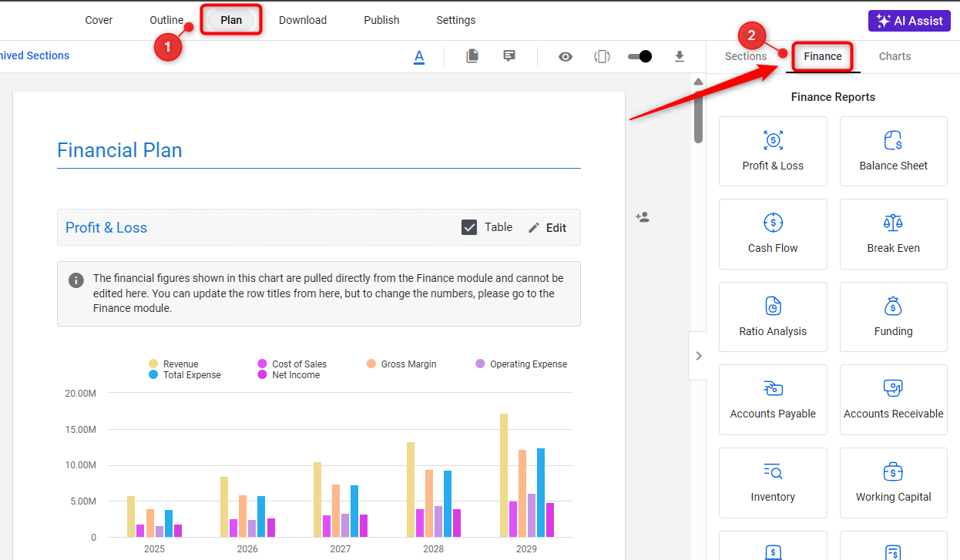Click the AI Assist button

point(909,21)
